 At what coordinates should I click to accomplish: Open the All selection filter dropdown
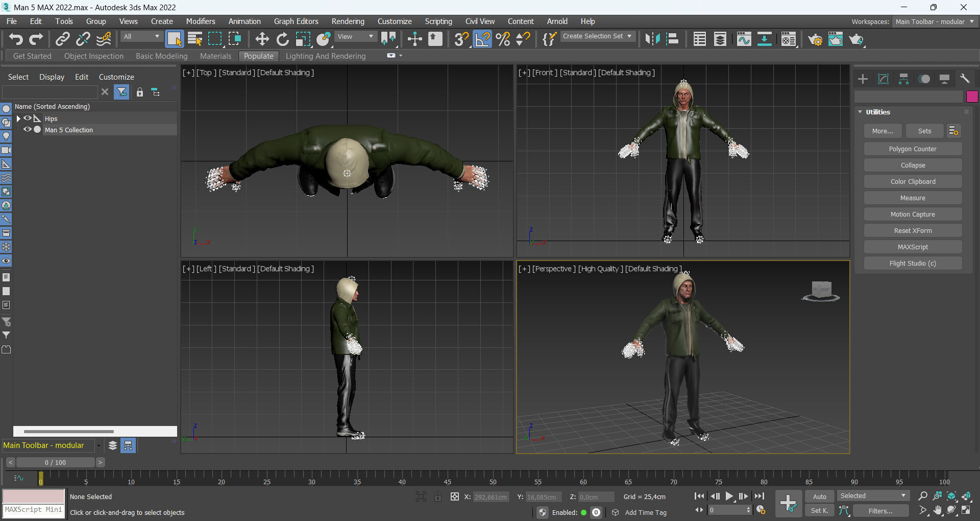click(x=141, y=37)
